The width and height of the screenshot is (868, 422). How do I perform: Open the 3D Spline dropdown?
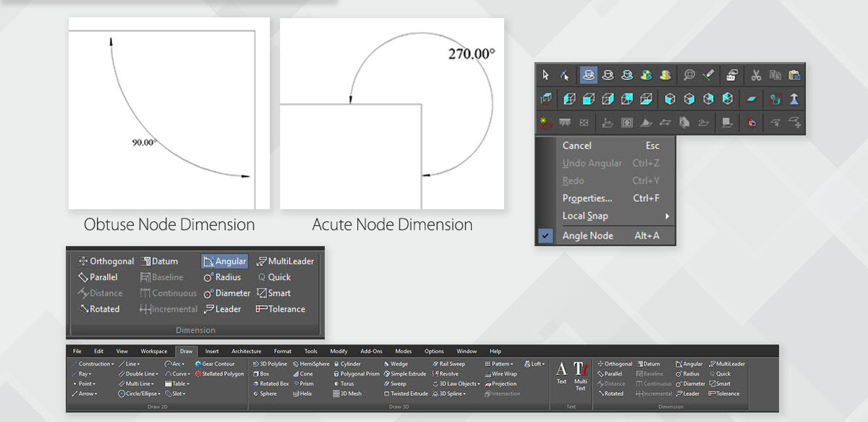[x=451, y=394]
